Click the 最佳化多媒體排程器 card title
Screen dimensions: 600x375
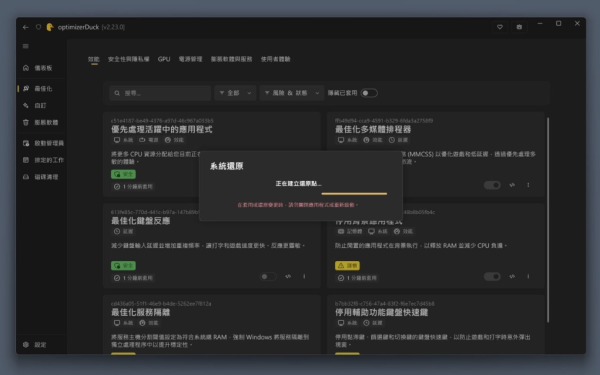pos(373,130)
